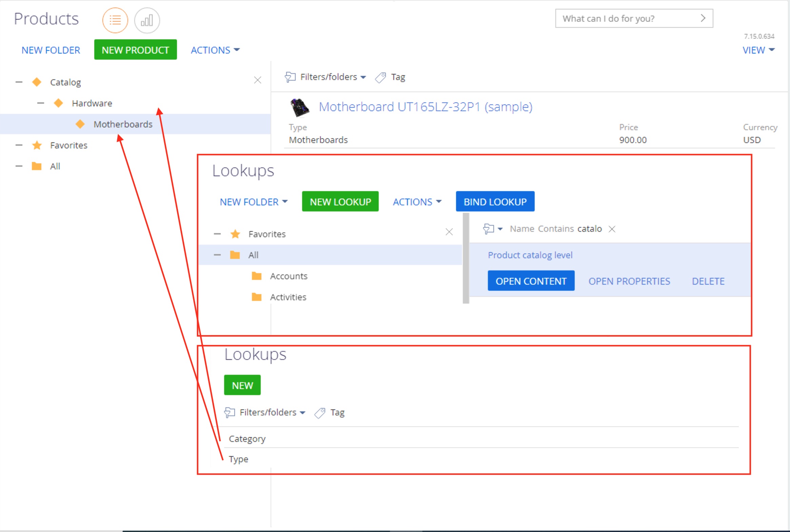Remove the Name Contains catalo filter
Screen dimensions: 790x532
612,229
